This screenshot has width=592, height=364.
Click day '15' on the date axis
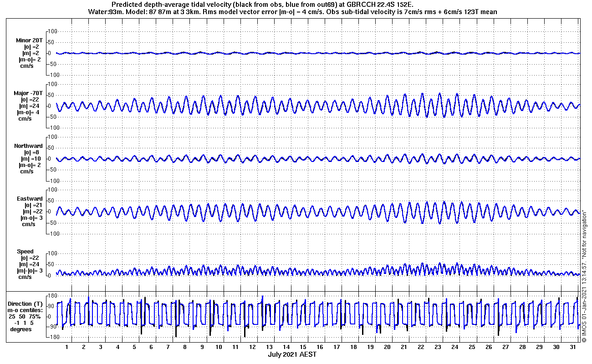(x=303, y=347)
